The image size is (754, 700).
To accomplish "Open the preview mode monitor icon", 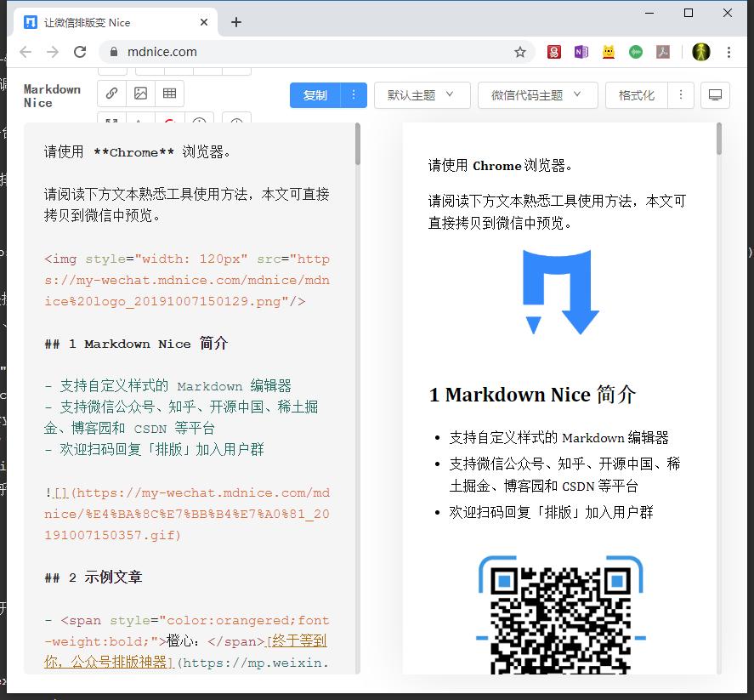I will 715,95.
